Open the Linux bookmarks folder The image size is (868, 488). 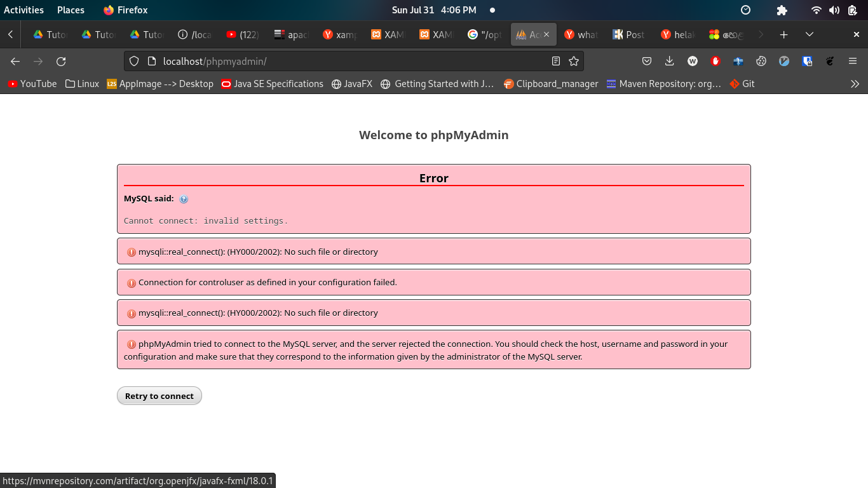pos(82,84)
